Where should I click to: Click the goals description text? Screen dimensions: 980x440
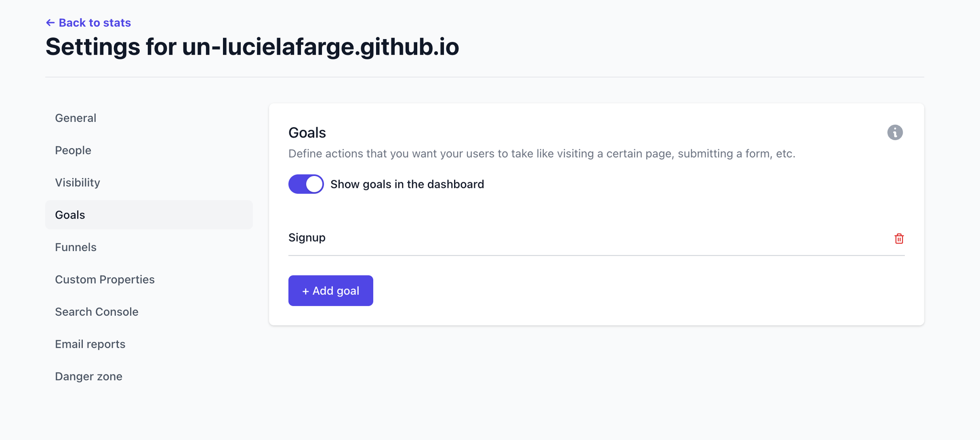tap(542, 154)
